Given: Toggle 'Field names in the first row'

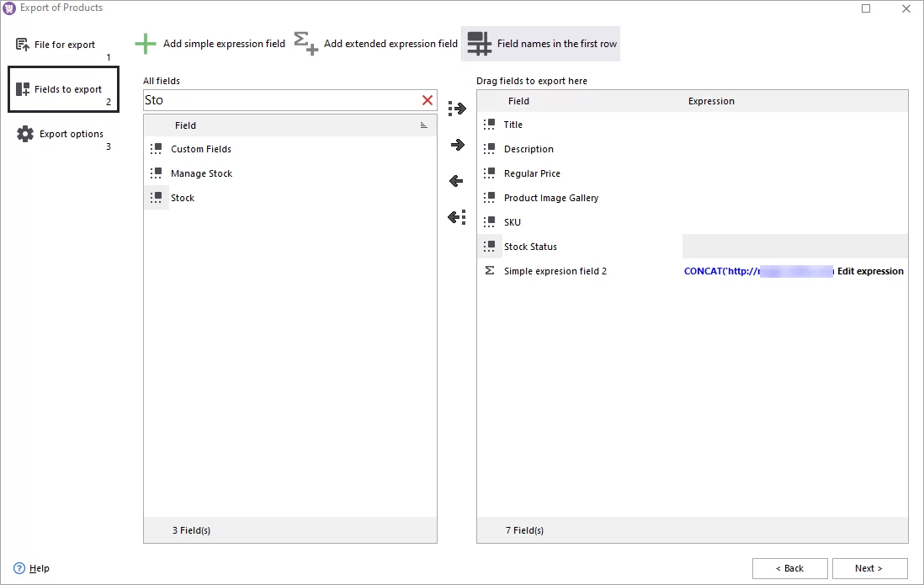Looking at the screenshot, I should tap(540, 43).
